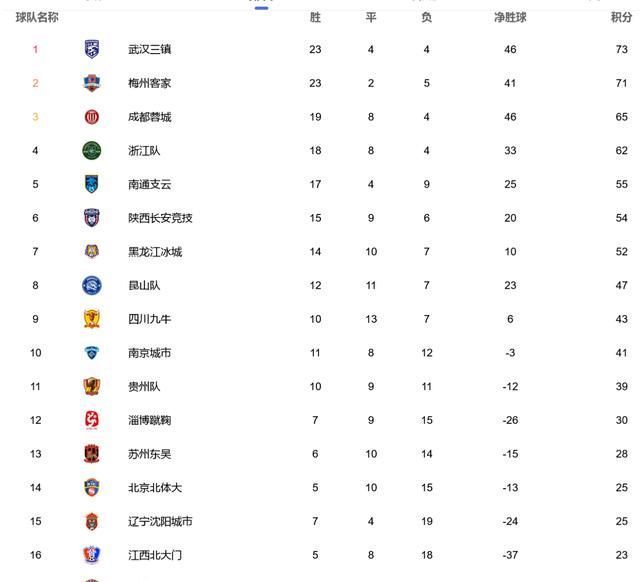Select the 贵州队 team badge
The height and width of the screenshot is (582, 640).
pyautogui.click(x=92, y=386)
